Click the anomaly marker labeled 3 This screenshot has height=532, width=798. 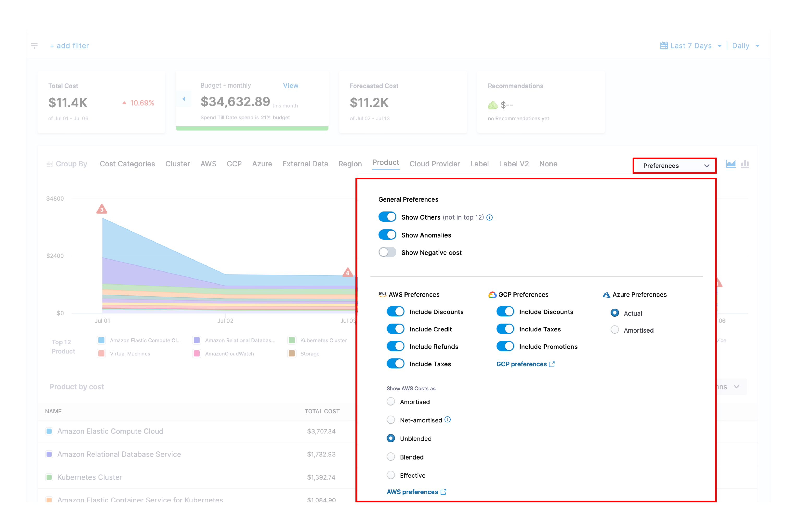point(102,209)
